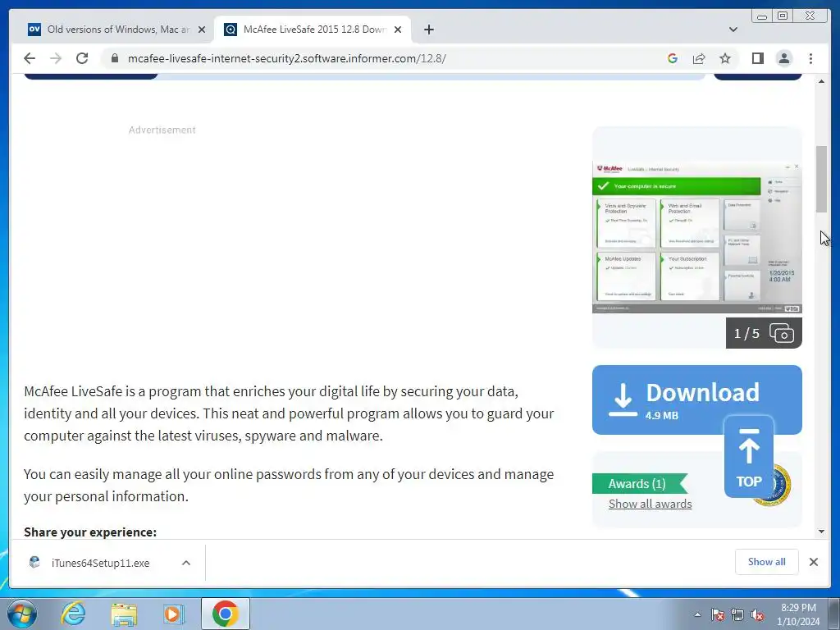This screenshot has height=630, width=840.
Task: Click the Awards (1) ribbon
Action: pyautogui.click(x=640, y=484)
